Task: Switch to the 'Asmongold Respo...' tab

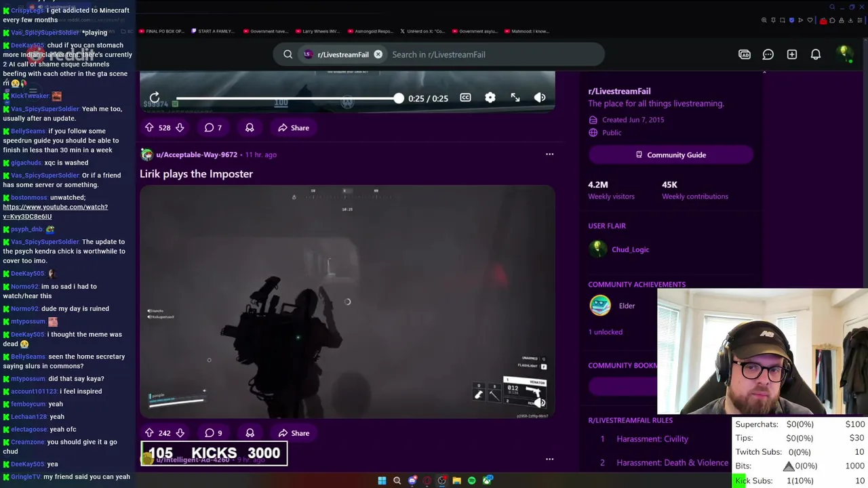Action: (370, 31)
